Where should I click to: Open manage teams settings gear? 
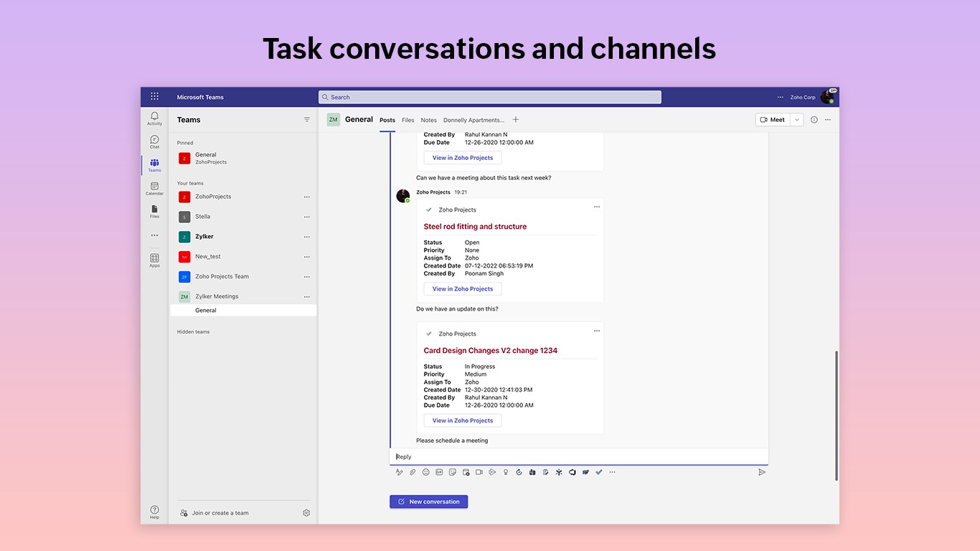pos(306,513)
